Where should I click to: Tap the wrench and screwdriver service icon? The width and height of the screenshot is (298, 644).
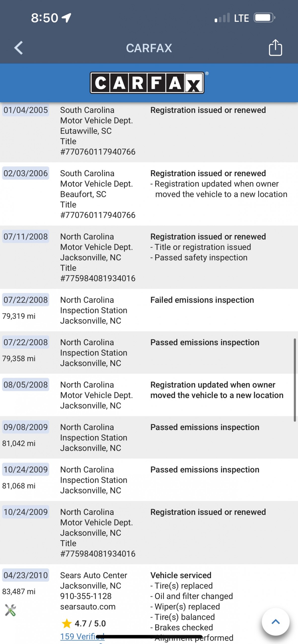10,610
